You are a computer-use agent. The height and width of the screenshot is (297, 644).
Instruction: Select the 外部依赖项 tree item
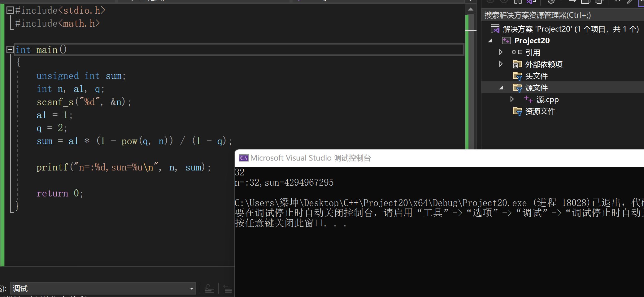(544, 64)
